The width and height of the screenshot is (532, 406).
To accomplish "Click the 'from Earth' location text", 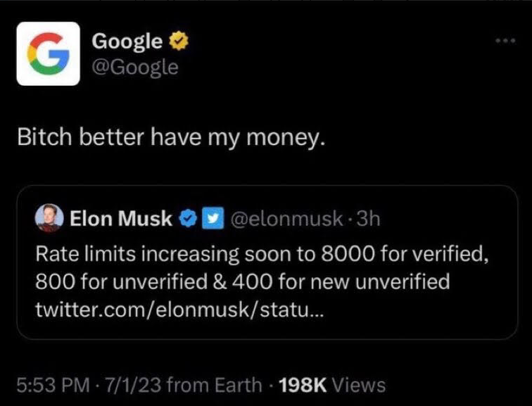I will pyautogui.click(x=215, y=386).
